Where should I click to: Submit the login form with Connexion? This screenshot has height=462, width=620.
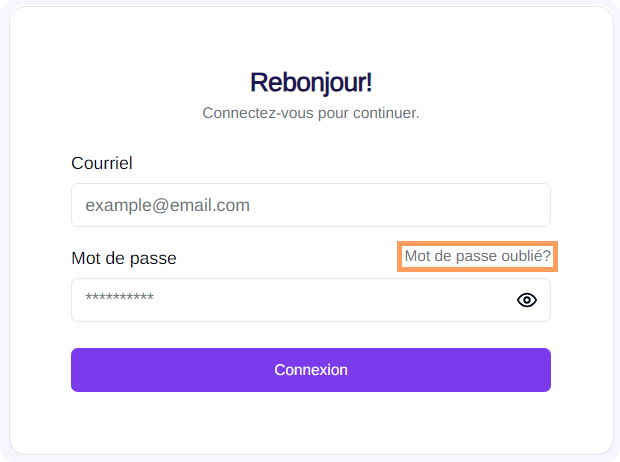[x=310, y=370]
